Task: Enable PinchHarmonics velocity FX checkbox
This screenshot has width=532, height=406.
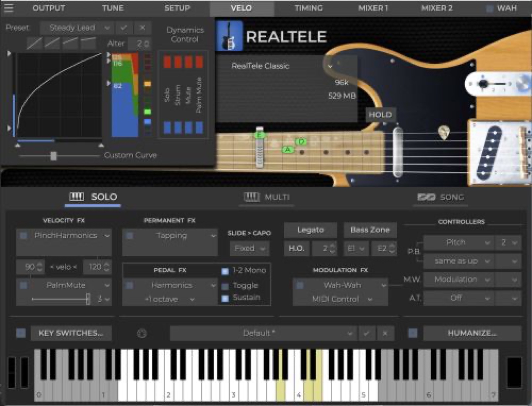Action: [24, 236]
